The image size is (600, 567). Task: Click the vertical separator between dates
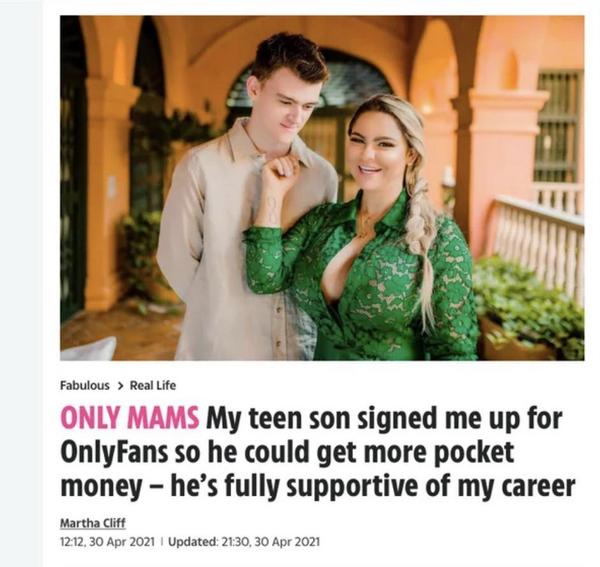[x=162, y=542]
